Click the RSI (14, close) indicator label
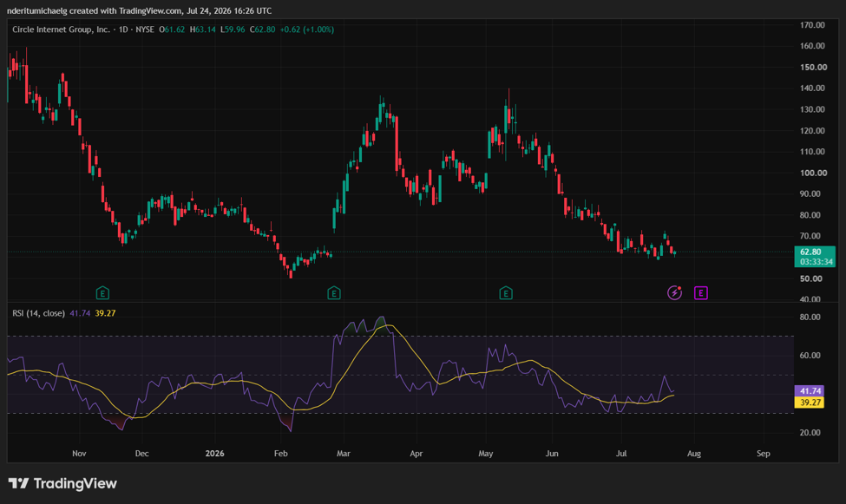 pyautogui.click(x=38, y=313)
